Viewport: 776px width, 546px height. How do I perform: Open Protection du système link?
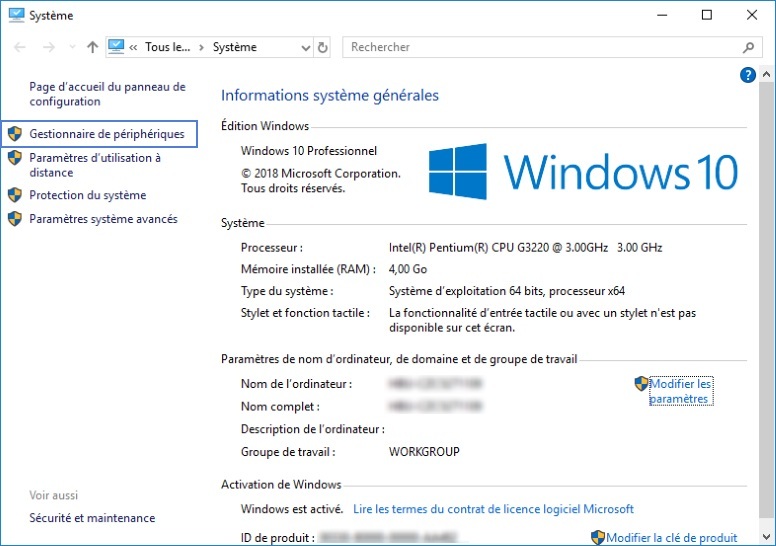point(88,195)
